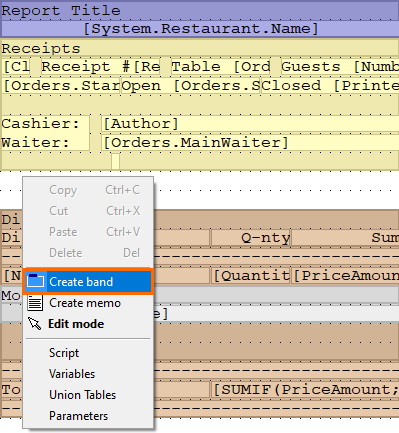Select the [Quantit memo field
This screenshot has width=399, height=433.
(251, 276)
